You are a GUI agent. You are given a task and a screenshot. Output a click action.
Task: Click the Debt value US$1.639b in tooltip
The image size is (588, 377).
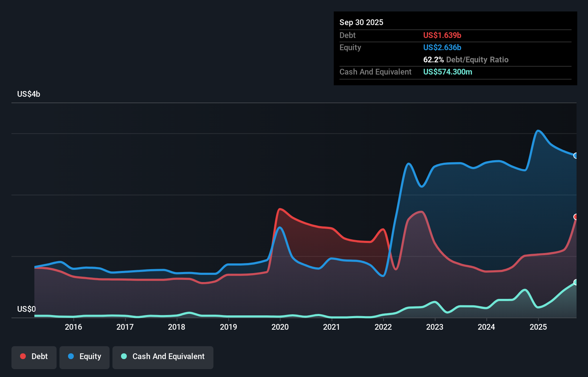click(x=442, y=35)
